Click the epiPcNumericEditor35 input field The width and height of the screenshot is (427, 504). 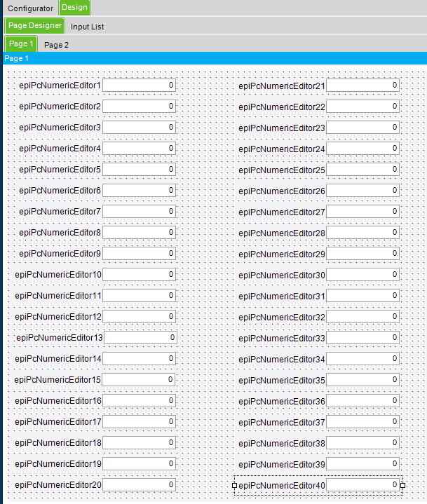pos(363,380)
